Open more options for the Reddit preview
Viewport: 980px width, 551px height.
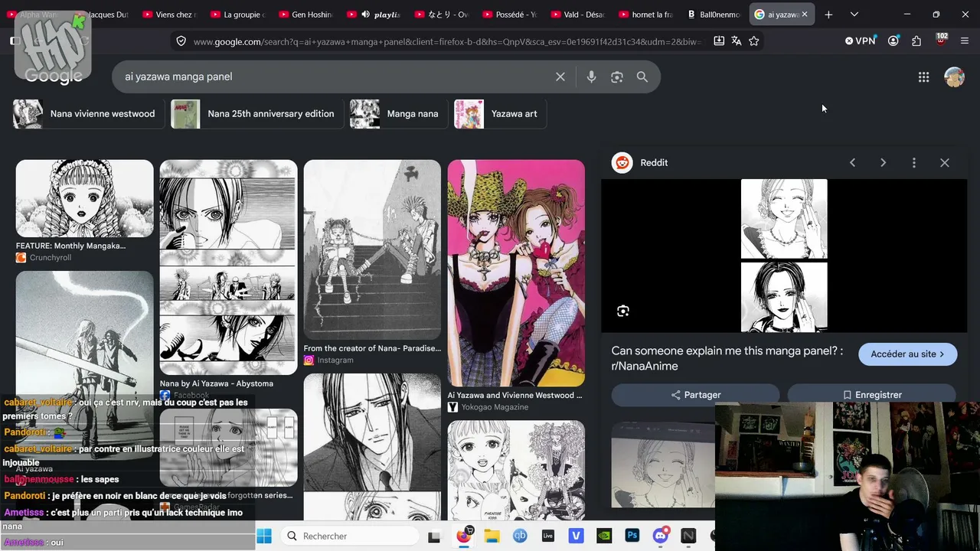coord(913,162)
